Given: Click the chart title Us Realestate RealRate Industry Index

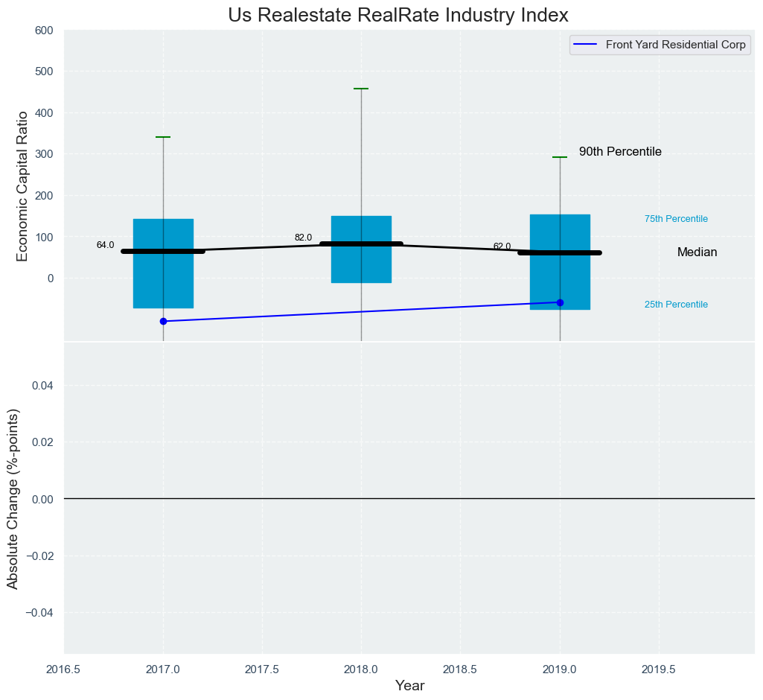Looking at the screenshot, I should (398, 15).
